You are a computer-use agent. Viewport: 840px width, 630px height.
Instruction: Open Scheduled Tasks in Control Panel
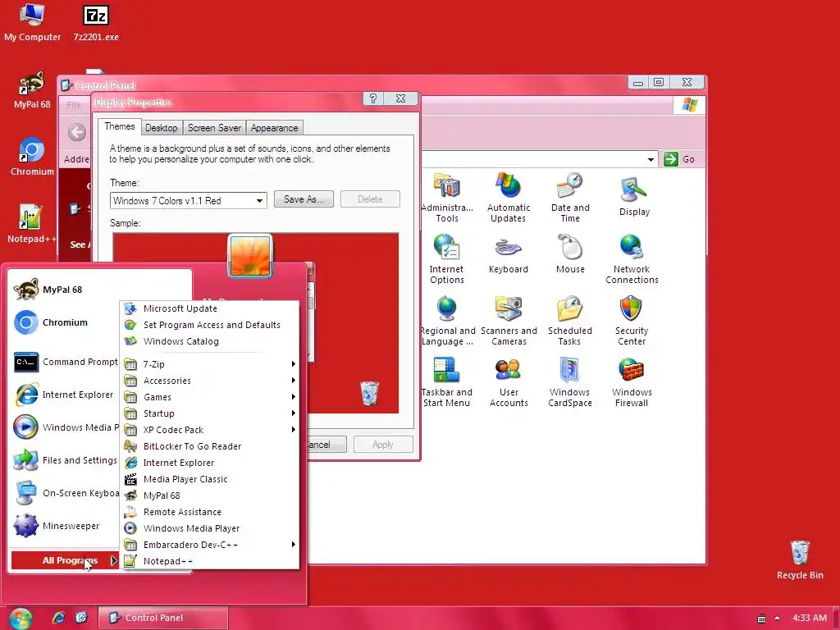[x=570, y=321]
